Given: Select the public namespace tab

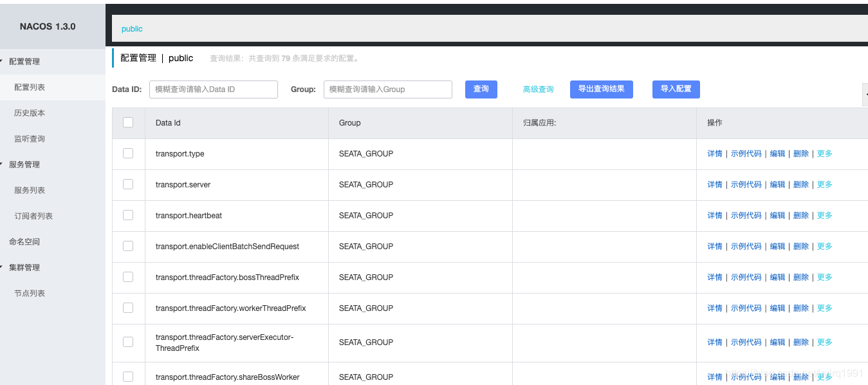Looking at the screenshot, I should click(132, 29).
